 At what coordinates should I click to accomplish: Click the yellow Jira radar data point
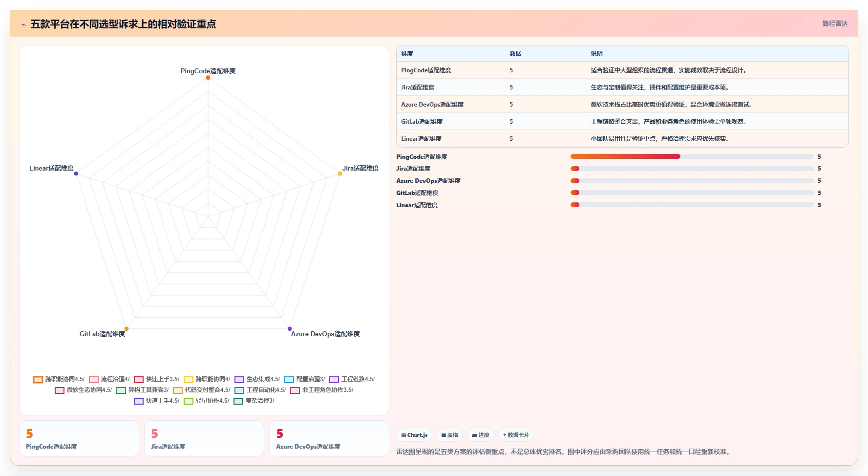pos(340,173)
